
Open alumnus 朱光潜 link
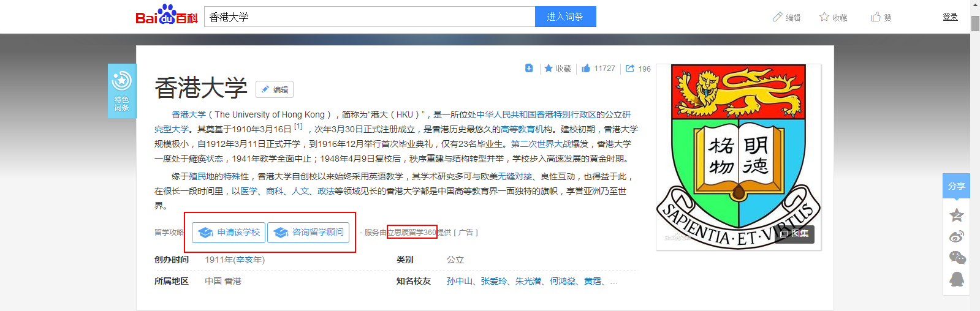(x=528, y=281)
